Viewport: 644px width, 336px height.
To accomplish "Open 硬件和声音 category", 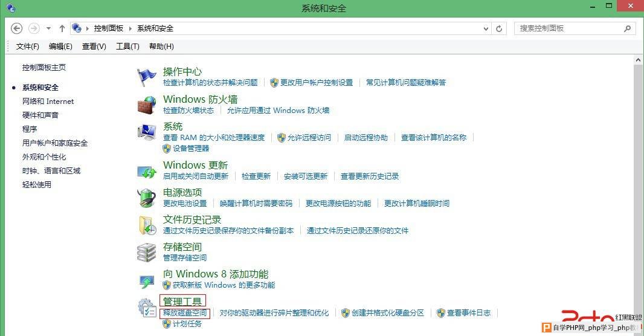I will (40, 115).
